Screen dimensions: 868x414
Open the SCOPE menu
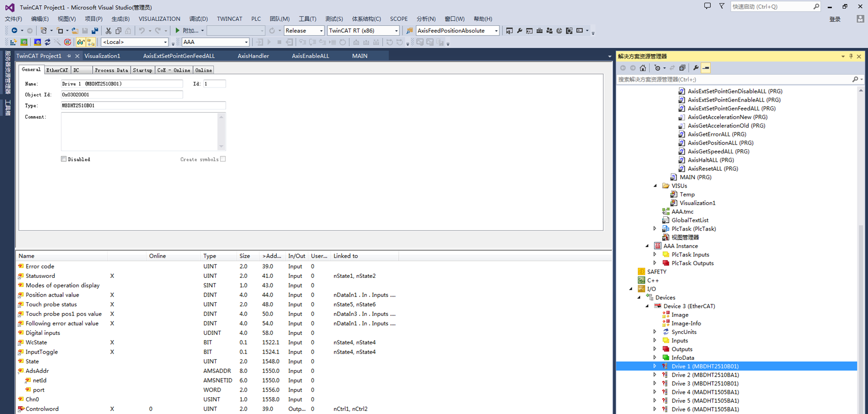click(398, 19)
